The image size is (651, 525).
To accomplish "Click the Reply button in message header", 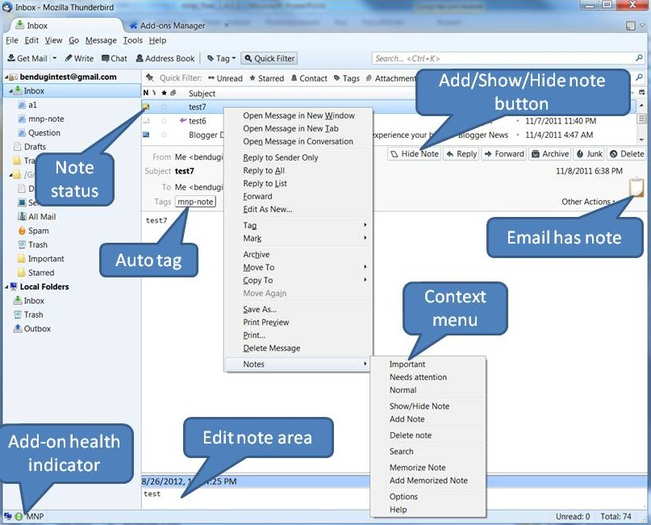I will click(462, 154).
